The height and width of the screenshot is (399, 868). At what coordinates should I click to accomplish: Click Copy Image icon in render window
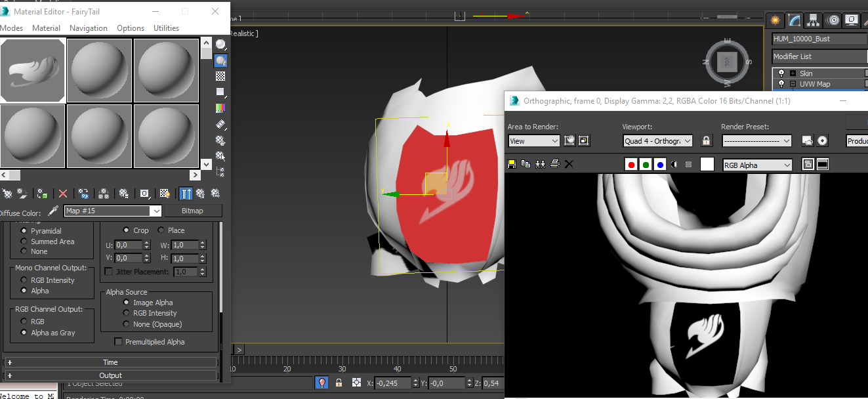[x=526, y=164]
